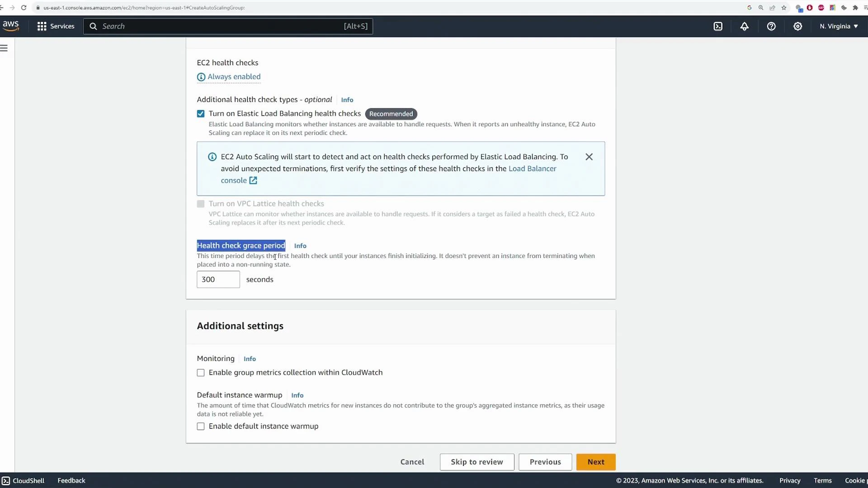Dismiss the EC2 Auto Scaling info banner
The image size is (868, 488).
[x=589, y=157]
